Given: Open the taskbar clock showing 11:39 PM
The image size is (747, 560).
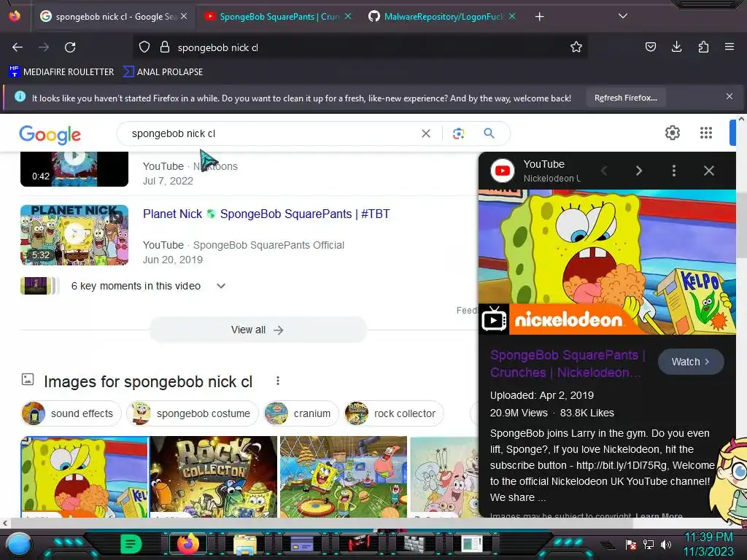Looking at the screenshot, I should (708, 544).
